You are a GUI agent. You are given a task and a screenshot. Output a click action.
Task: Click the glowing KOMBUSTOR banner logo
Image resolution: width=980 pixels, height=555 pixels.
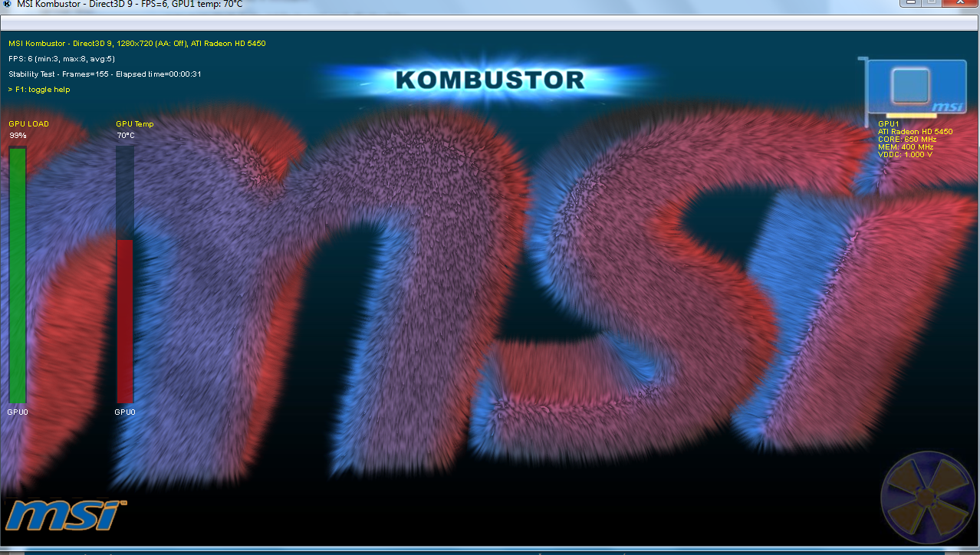490,80
